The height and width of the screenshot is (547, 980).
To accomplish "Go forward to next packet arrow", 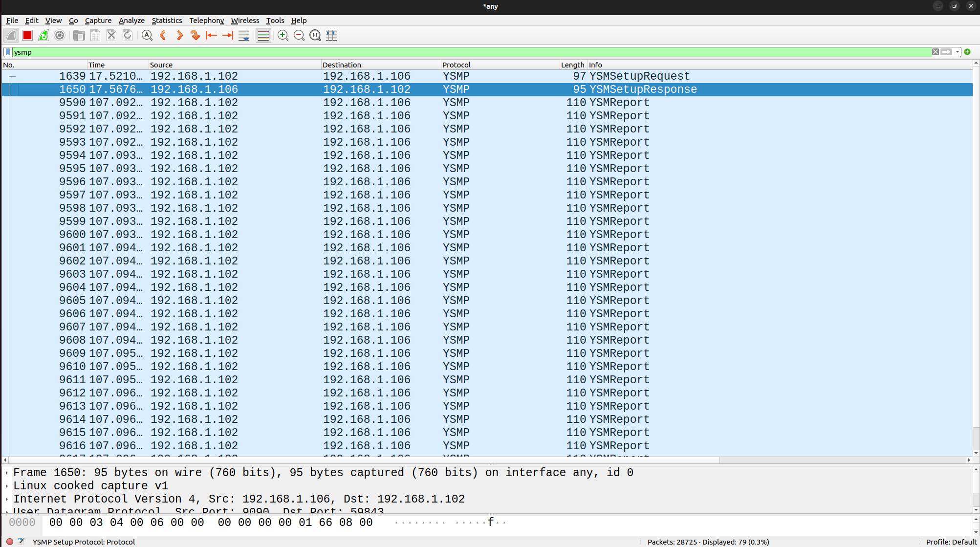I will pyautogui.click(x=179, y=35).
